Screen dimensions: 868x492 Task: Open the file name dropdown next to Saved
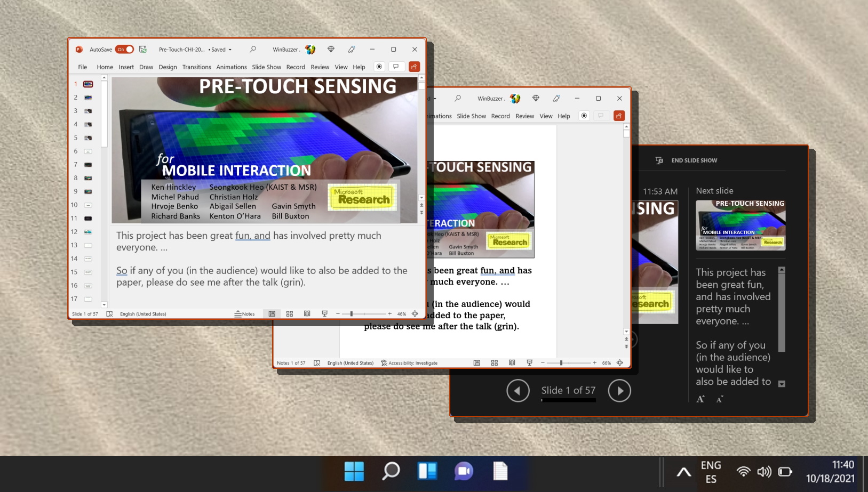coord(230,50)
